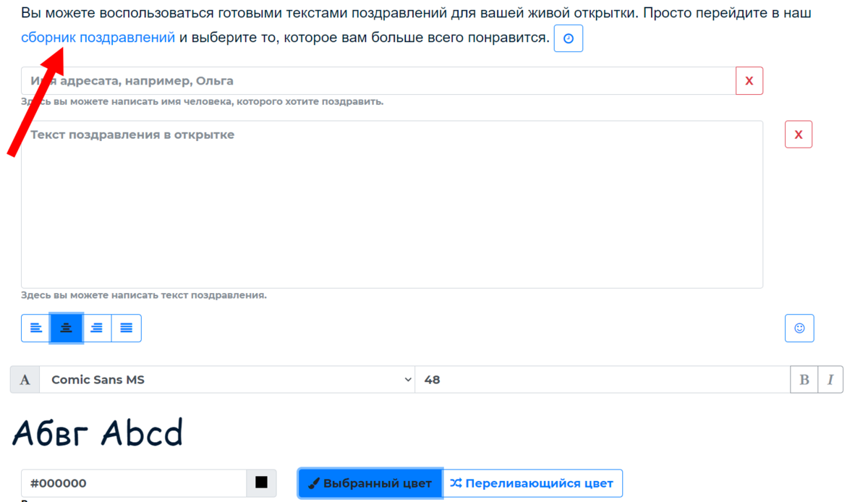Click hint 'Здесь вы можете написать текст поздравления'

coord(144,295)
